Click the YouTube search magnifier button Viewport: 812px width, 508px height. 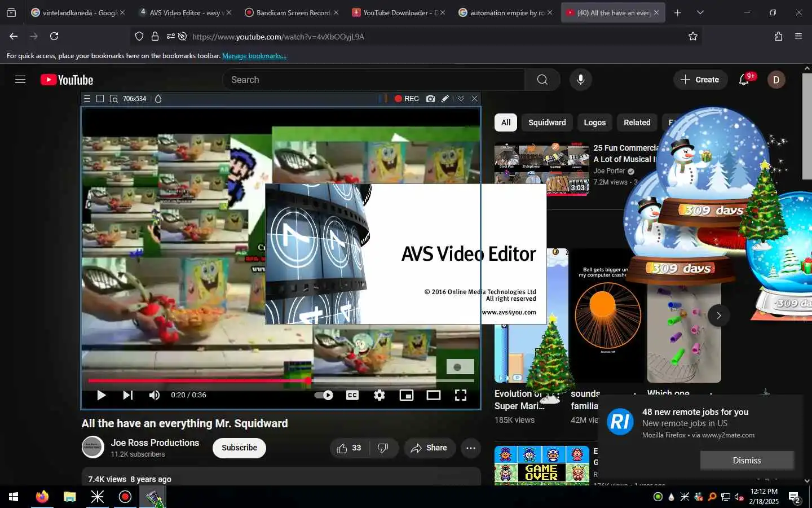[x=542, y=80]
